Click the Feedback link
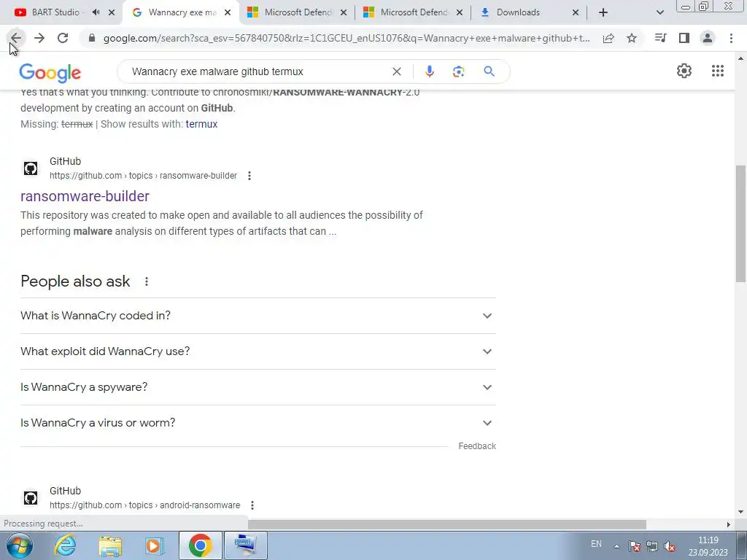The height and width of the screenshot is (560, 747). (477, 446)
